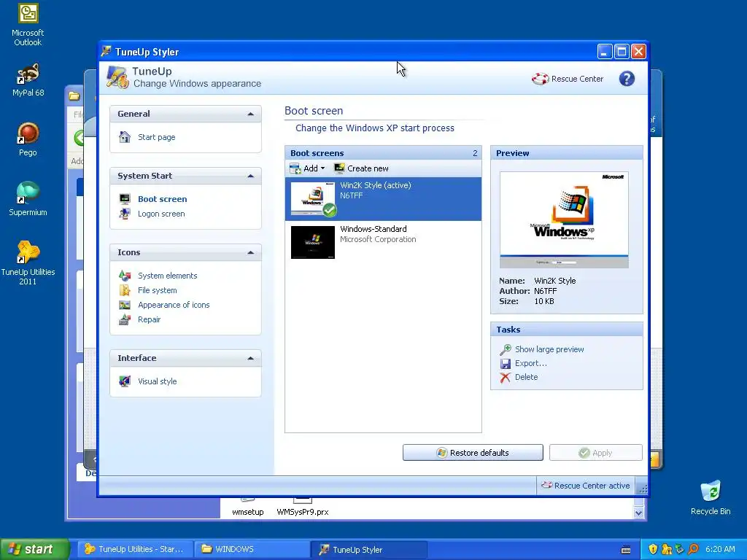Click the Delete task link
Screen dimensions: 747x560
pos(527,377)
